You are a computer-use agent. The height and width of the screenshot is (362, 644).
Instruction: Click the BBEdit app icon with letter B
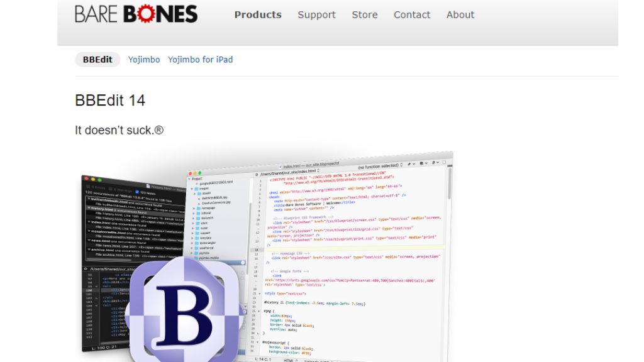[184, 310]
